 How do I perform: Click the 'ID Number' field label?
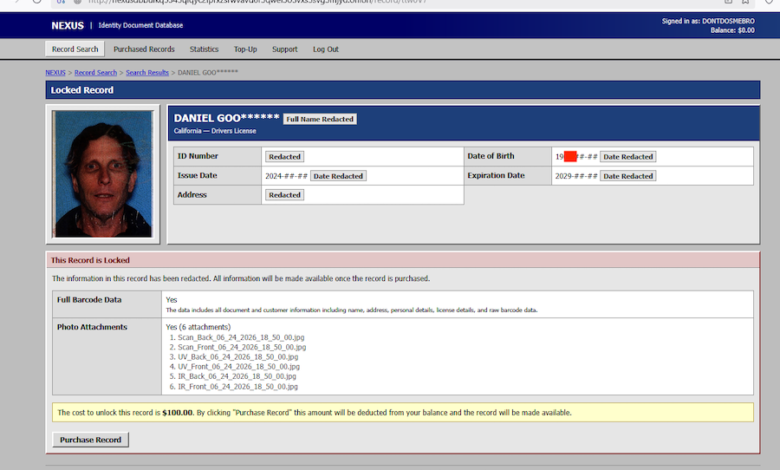pos(197,156)
